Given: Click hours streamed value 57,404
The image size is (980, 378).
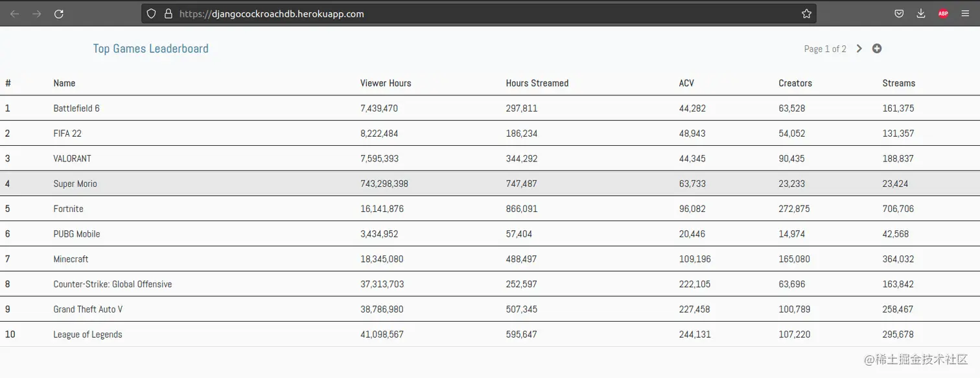Looking at the screenshot, I should coord(519,234).
